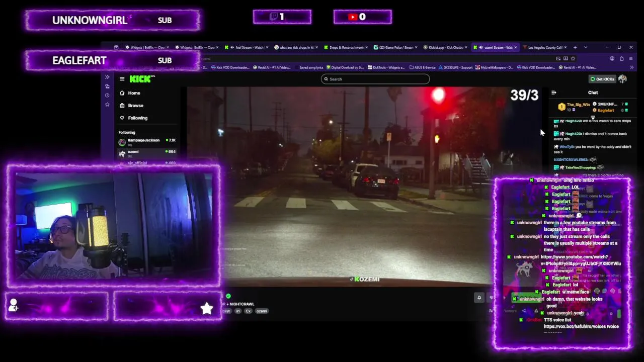Open 'KickTools - Widgets' bookmark
This screenshot has height=362, width=644.
[x=386, y=67]
